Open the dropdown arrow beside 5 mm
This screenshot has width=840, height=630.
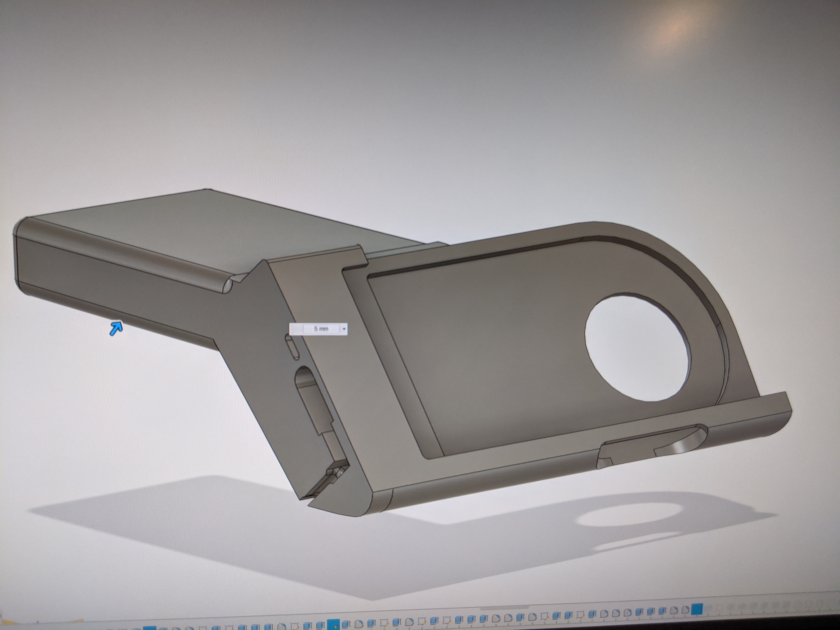(x=344, y=329)
